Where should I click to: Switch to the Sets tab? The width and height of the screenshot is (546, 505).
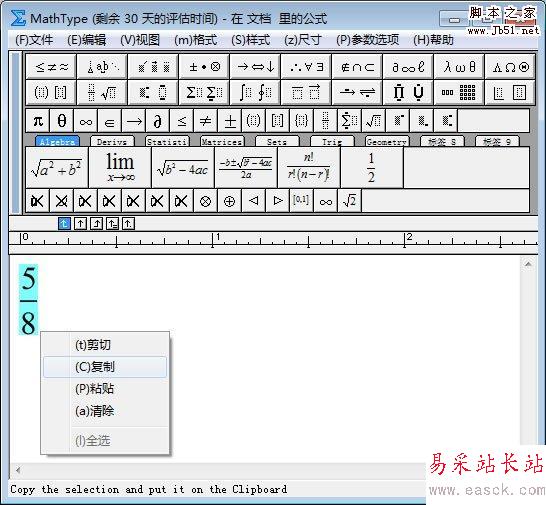pyautogui.click(x=277, y=141)
